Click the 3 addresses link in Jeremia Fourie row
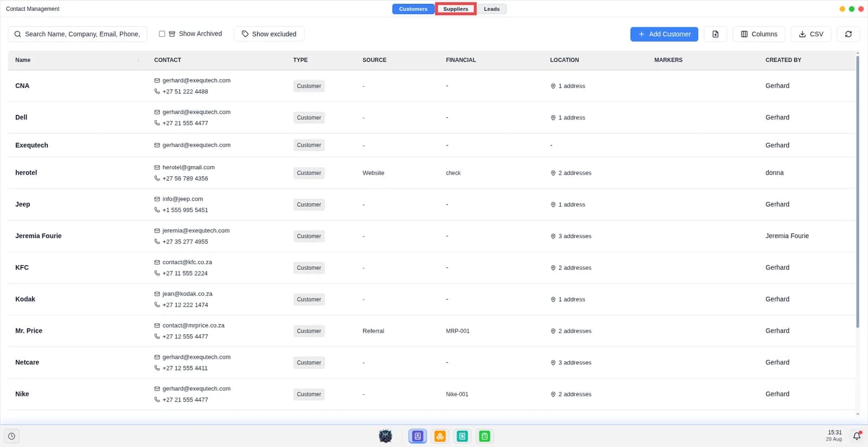868x447 pixels. coord(575,237)
